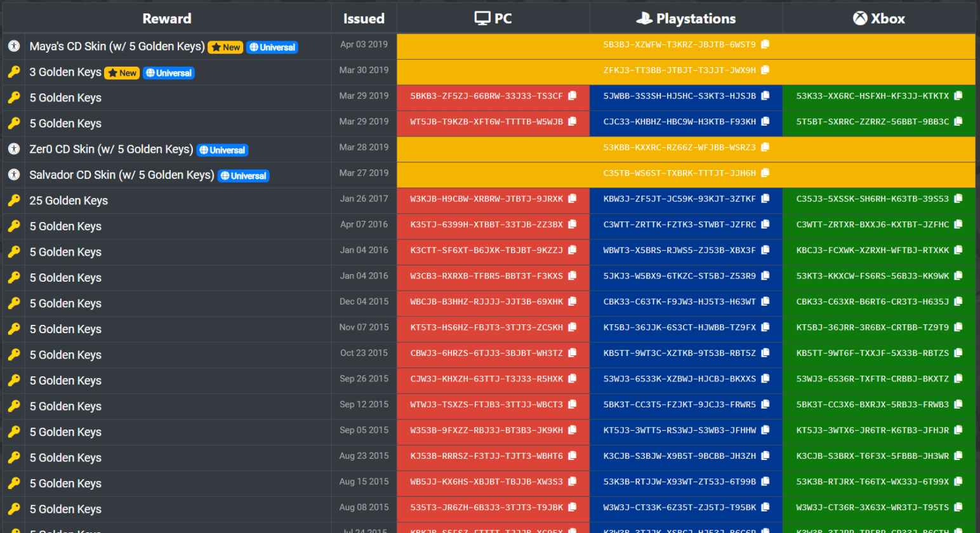Copy the PlayStation code starting with K3CJB-S3BJW
Image resolution: width=980 pixels, height=533 pixels.
(765, 456)
